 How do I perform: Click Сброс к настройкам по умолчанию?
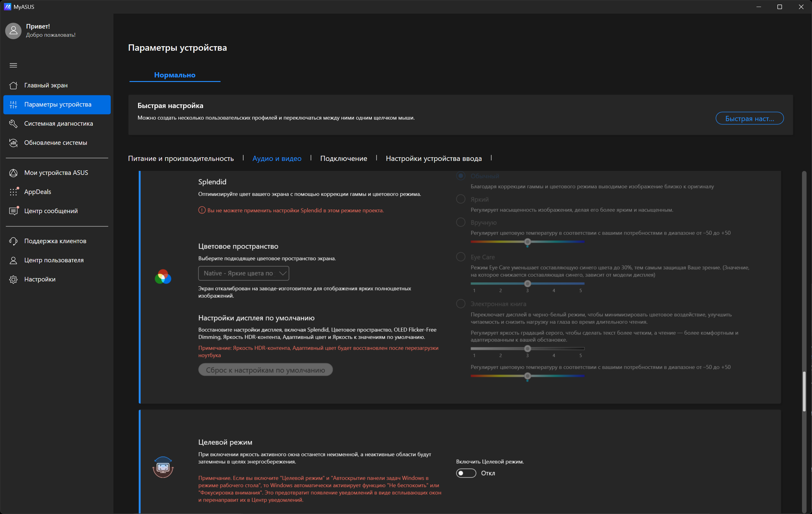[265, 370]
